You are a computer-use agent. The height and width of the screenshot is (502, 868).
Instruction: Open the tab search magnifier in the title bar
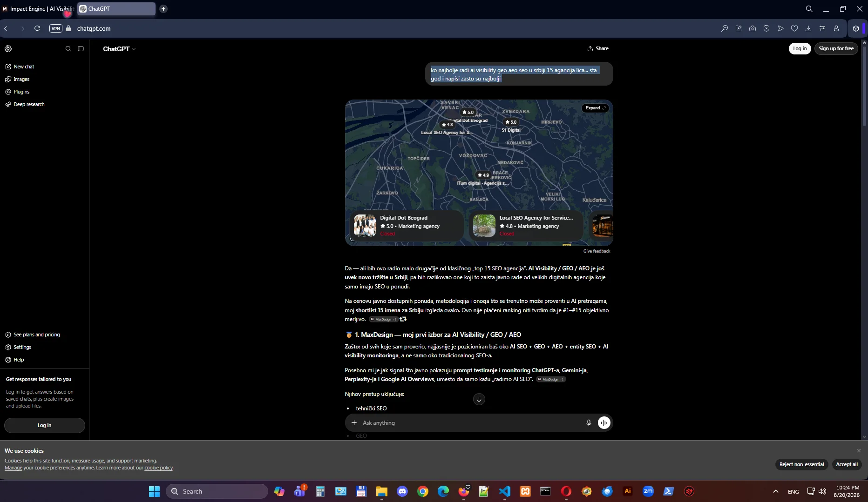[809, 9]
